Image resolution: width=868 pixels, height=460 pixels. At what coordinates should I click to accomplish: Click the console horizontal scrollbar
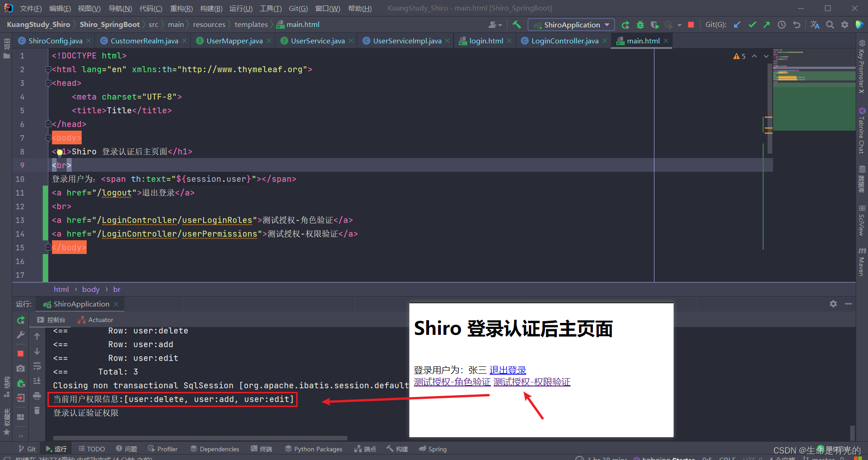pos(200,438)
